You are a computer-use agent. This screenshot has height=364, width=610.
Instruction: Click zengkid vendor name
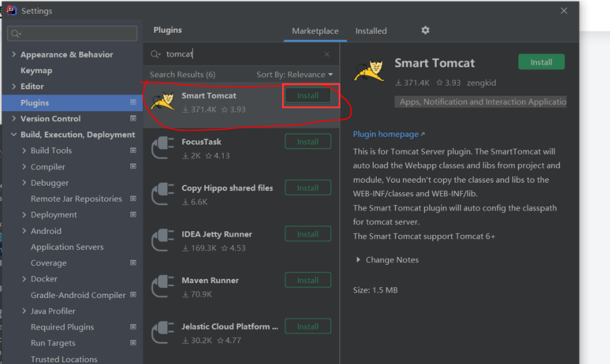pos(481,83)
